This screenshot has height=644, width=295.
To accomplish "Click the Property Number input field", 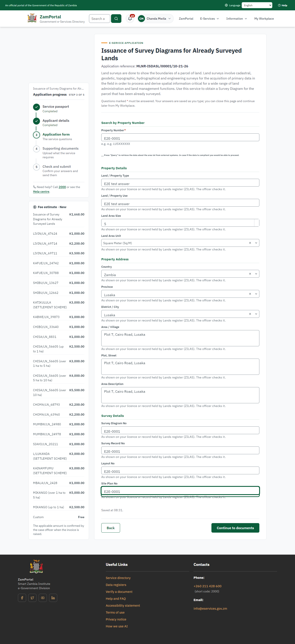I will [180, 137].
